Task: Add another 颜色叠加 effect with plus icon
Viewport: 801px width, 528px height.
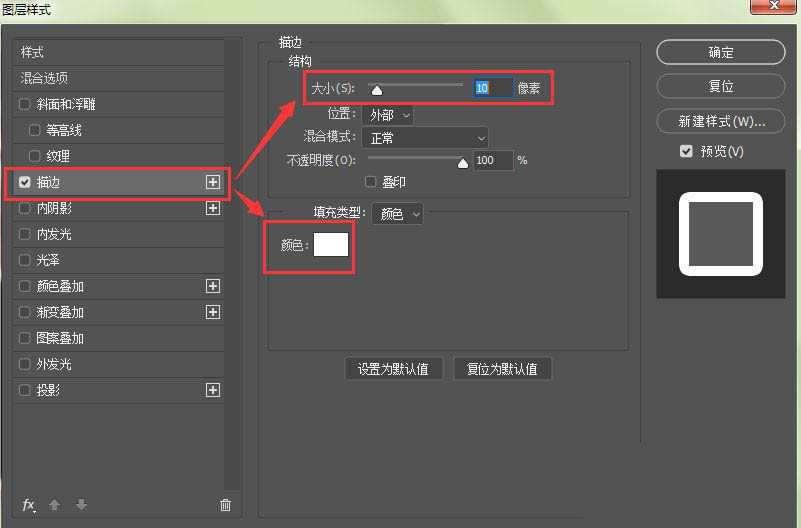Action: pyautogui.click(x=213, y=286)
